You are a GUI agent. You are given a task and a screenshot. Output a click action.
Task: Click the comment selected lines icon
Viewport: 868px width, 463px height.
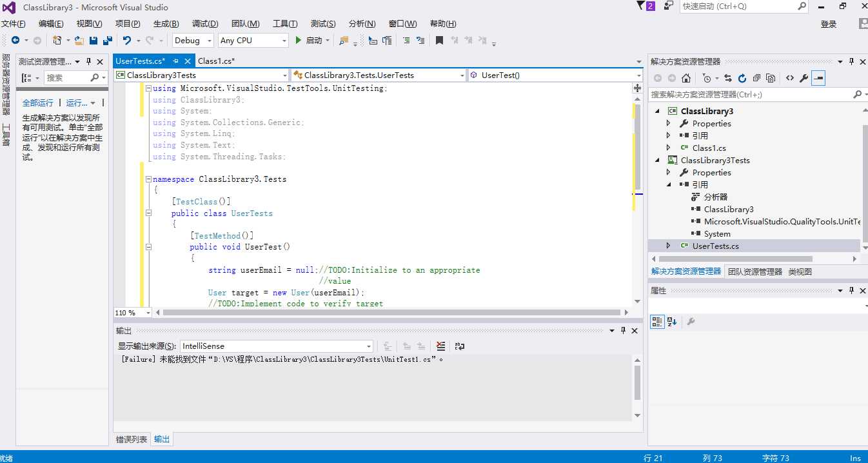click(406, 40)
